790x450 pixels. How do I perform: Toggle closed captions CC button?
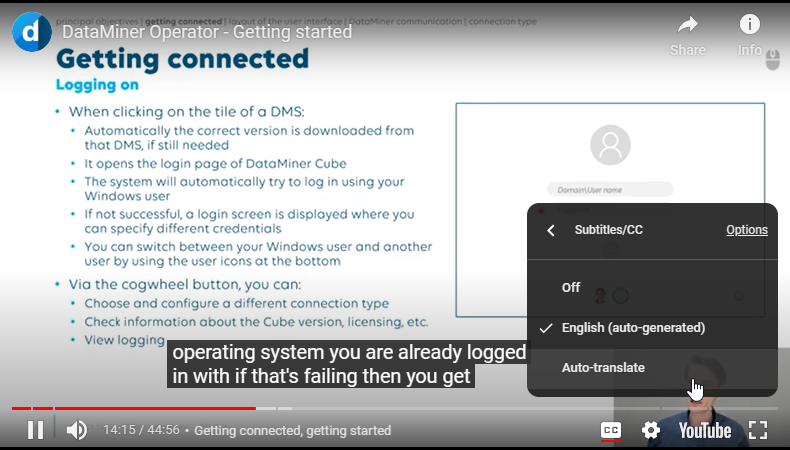611,430
